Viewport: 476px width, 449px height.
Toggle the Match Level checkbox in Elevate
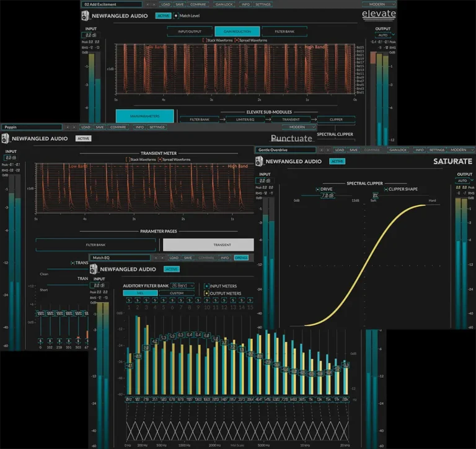[176, 15]
